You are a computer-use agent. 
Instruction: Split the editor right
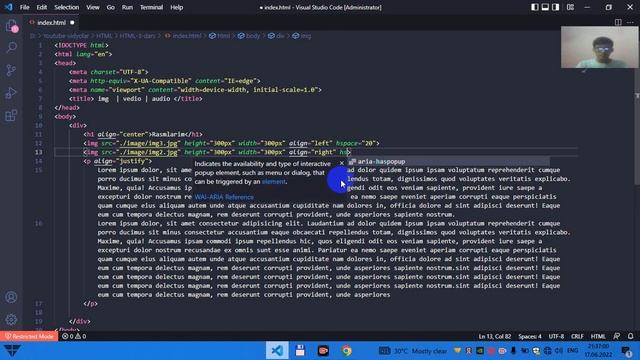click(x=618, y=22)
